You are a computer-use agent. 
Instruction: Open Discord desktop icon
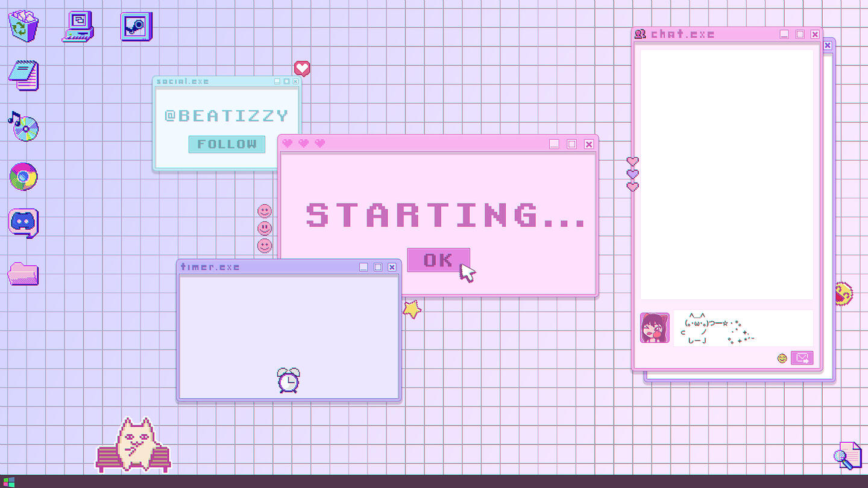coord(24,223)
